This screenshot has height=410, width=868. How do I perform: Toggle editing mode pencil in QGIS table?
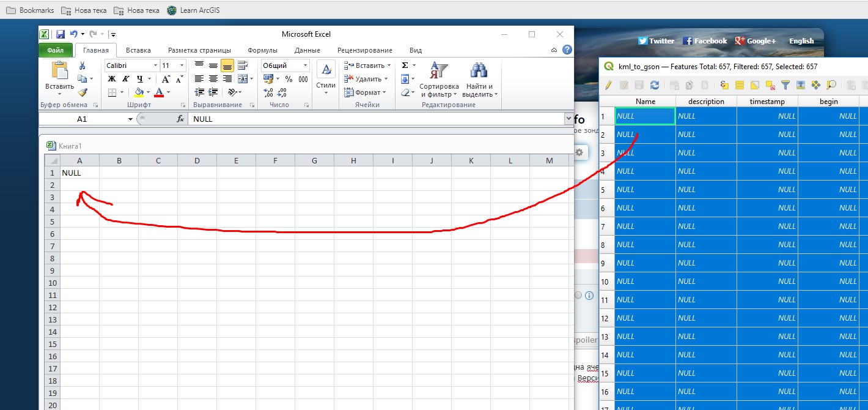[608, 85]
